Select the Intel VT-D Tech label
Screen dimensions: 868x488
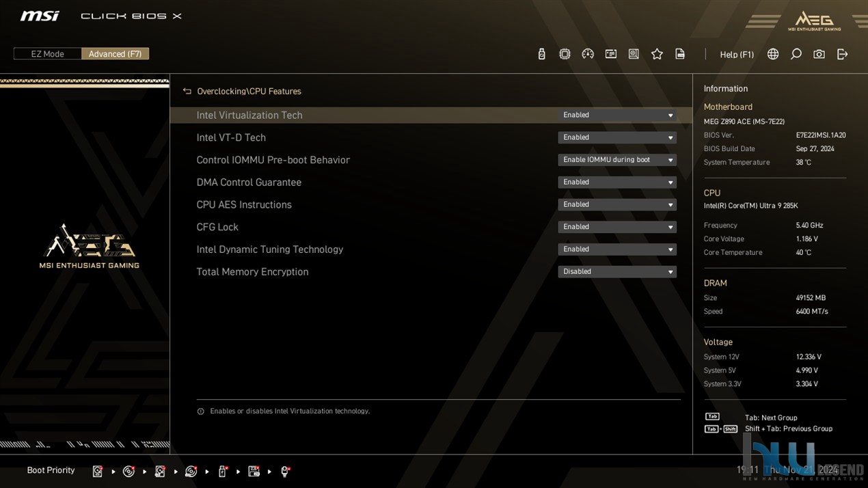pyautogui.click(x=231, y=137)
